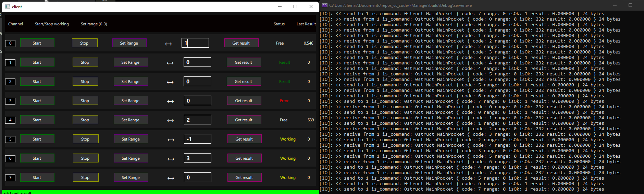Get result for channel 5
Screen dimensions: 644x194
click(244, 139)
